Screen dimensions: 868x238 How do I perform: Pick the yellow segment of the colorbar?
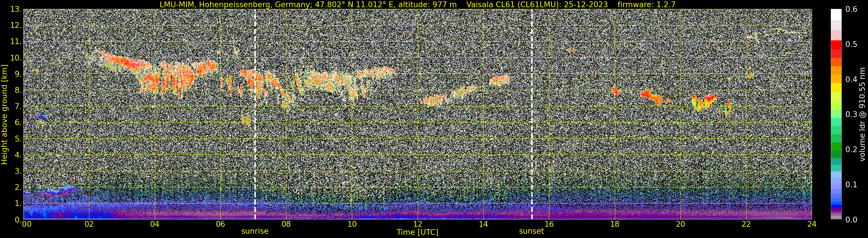836,87
